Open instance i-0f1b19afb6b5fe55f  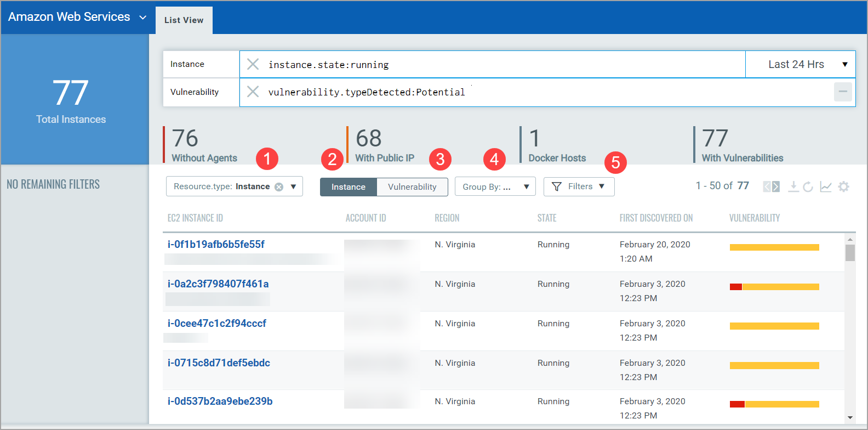216,244
